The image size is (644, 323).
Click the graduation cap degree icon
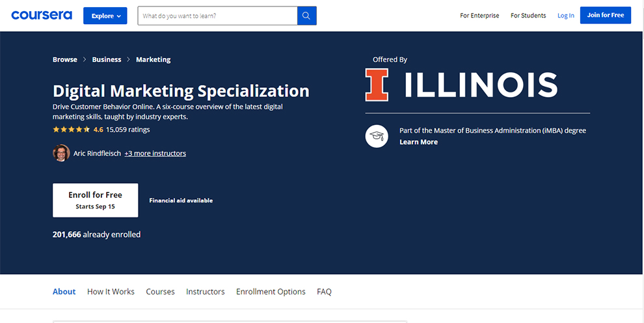click(x=377, y=137)
